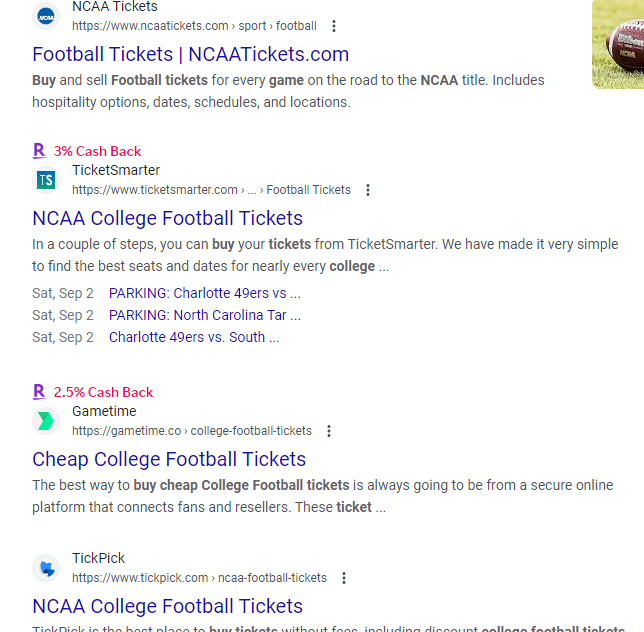Open the Football Tickets | NCAATickets.com link
The height and width of the screenshot is (632, 644).
[190, 54]
